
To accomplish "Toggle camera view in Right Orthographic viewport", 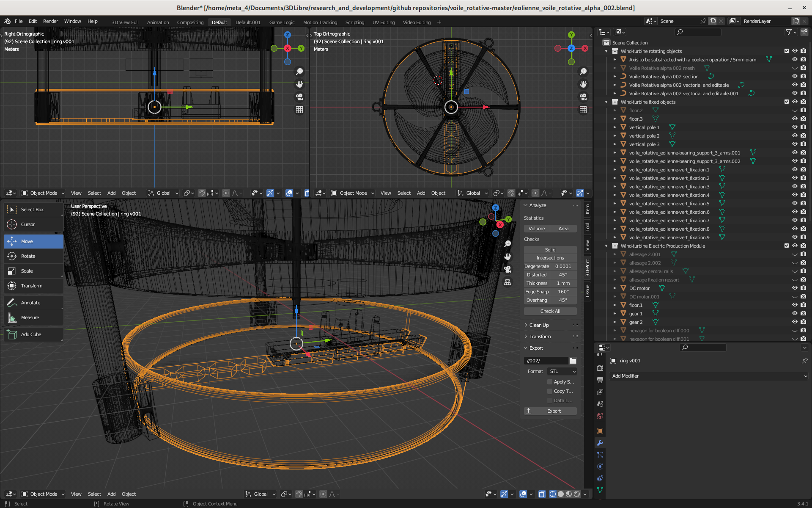I will tap(299, 97).
